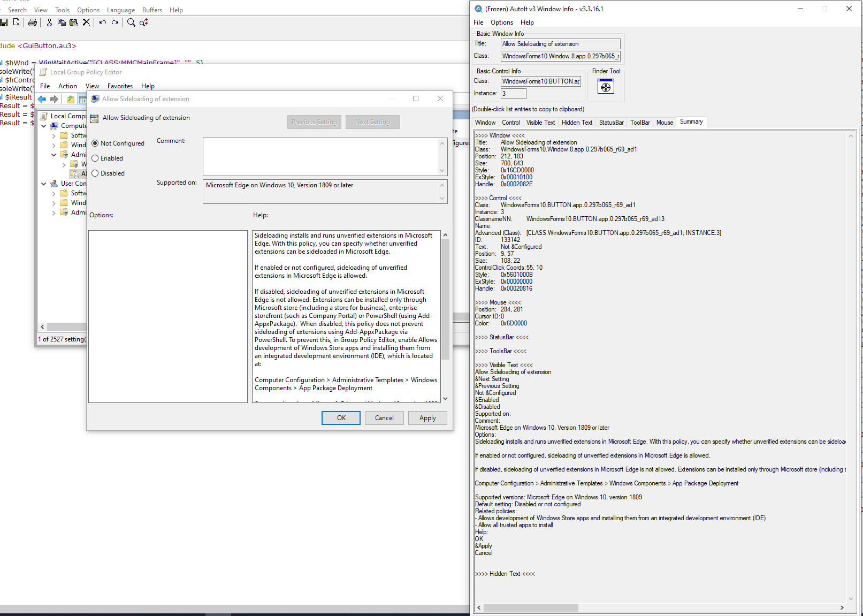863x616 pixels.
Task: Switch to the ToolBar tab
Action: coord(640,123)
